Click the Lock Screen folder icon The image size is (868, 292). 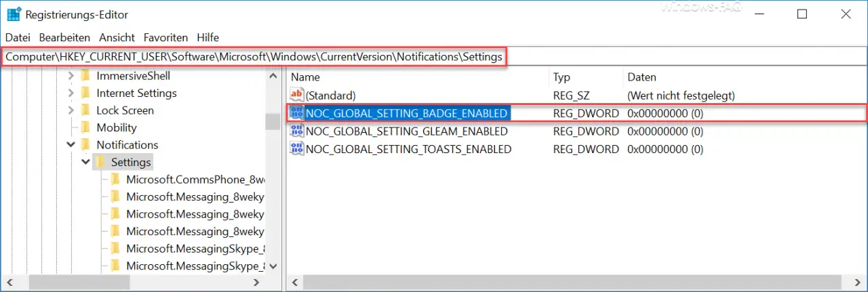[85, 110]
